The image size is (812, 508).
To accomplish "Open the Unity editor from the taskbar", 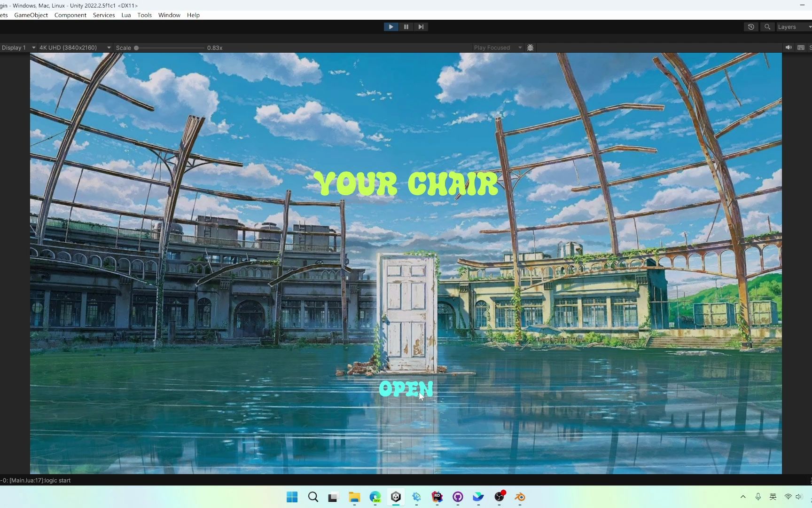I will [x=395, y=497].
